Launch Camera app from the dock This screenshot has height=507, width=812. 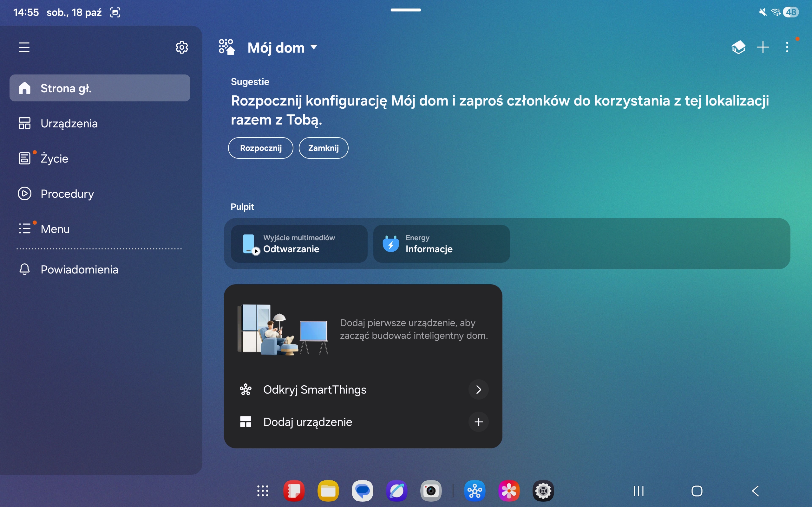[431, 491]
